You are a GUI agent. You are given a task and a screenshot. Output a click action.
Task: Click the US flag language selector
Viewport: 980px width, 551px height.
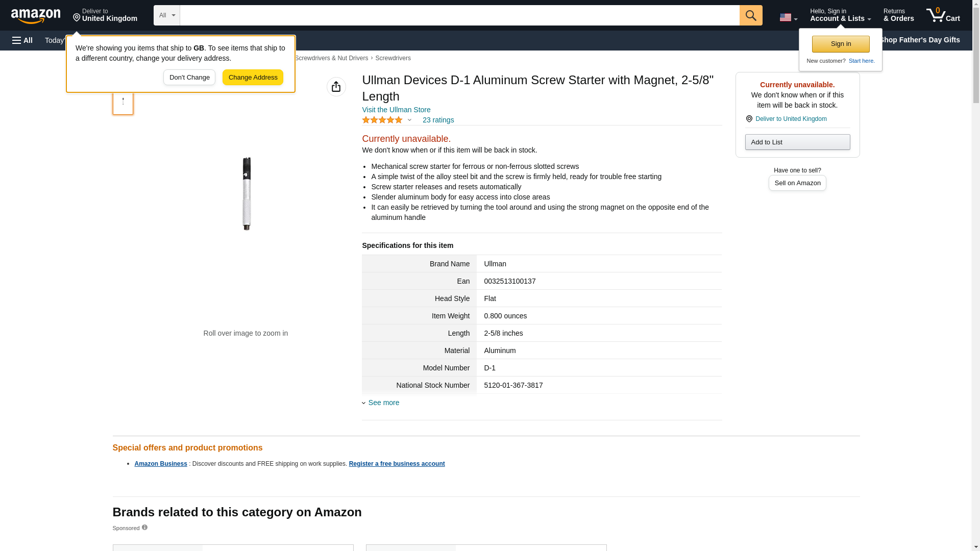coord(789,17)
